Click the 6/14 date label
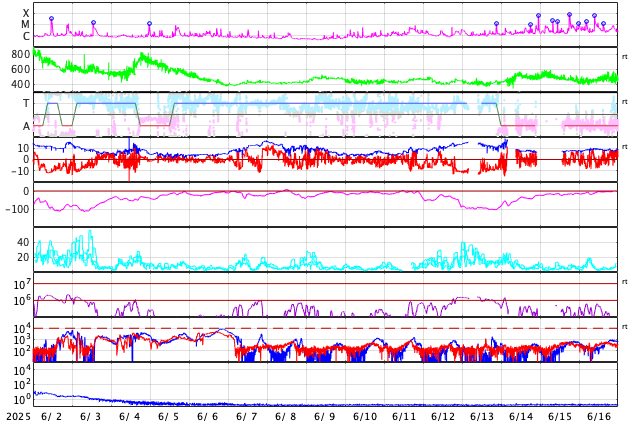 [521, 416]
